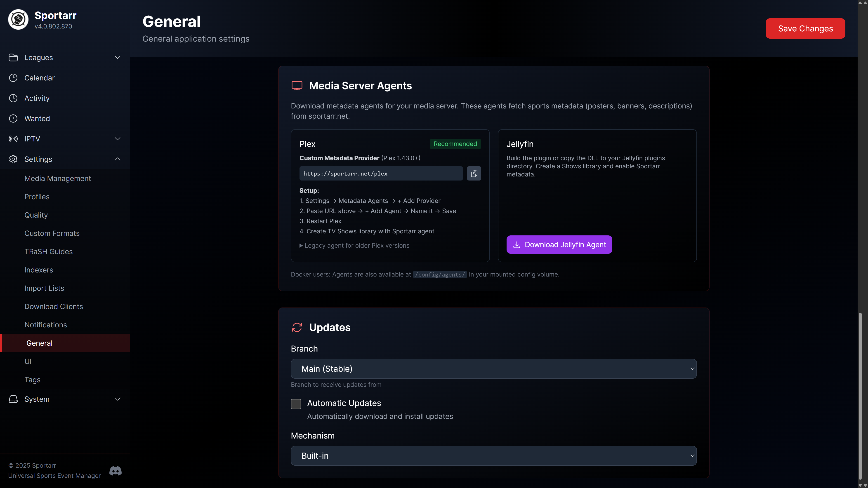
Task: Open the Tags settings page
Action: coord(32,380)
